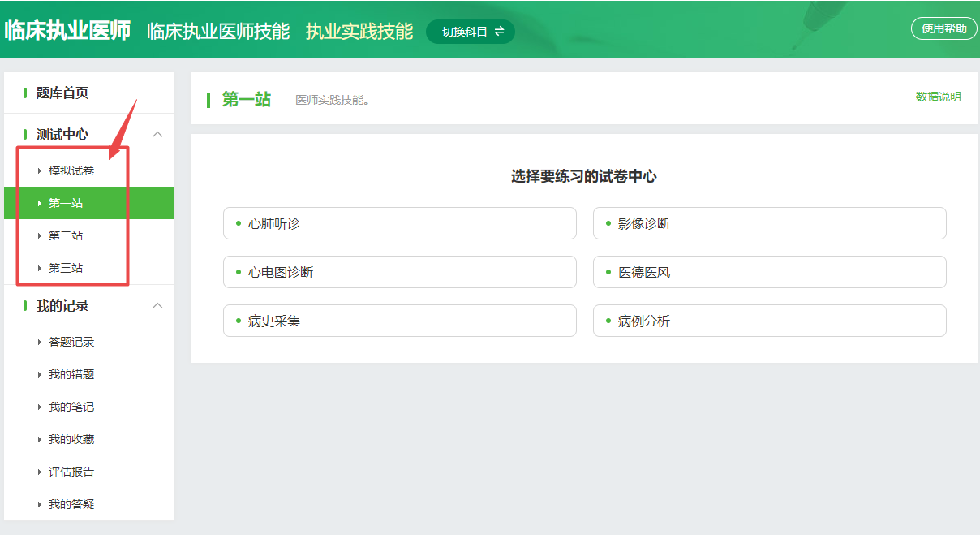Choose the 心肺听诊 practice paper
The image size is (980, 535).
click(399, 223)
